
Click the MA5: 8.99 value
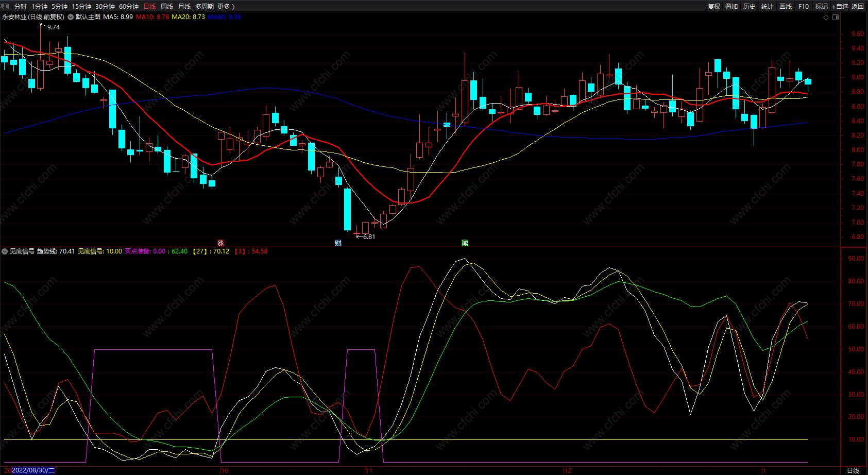point(118,17)
